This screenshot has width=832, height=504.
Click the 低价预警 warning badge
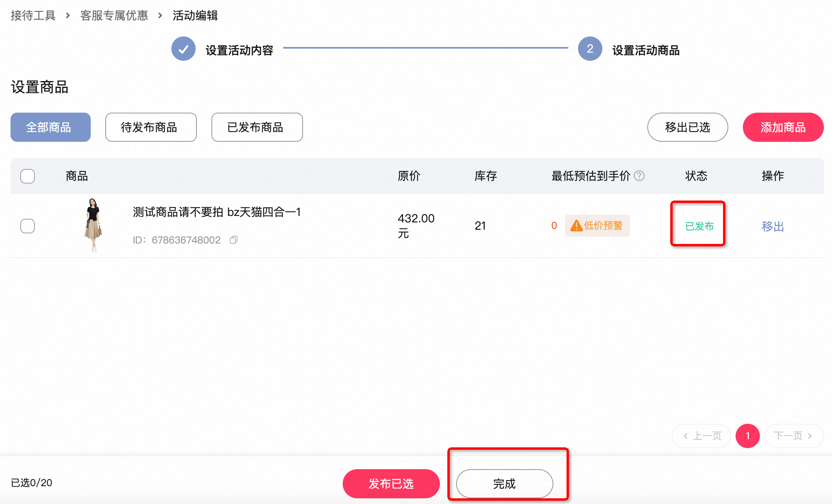click(597, 226)
